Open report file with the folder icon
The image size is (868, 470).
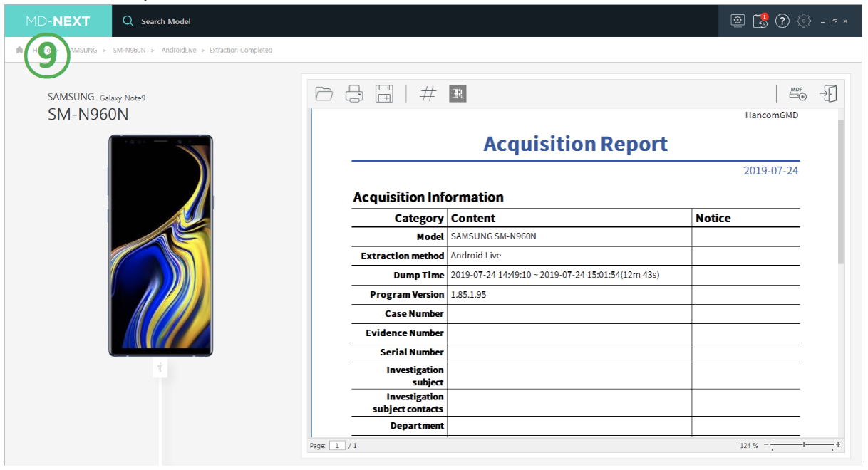pos(324,93)
